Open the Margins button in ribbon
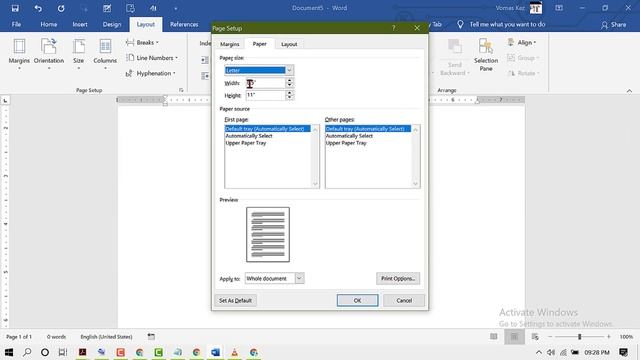The image size is (640, 360). [19, 53]
